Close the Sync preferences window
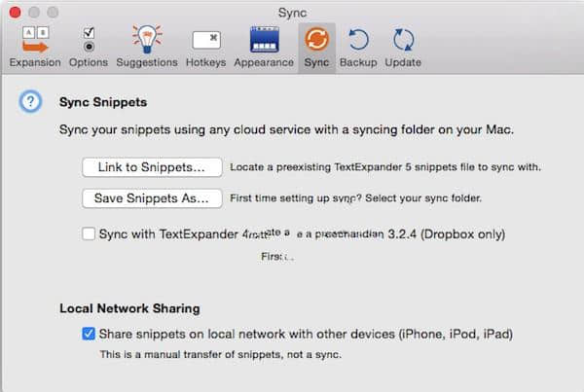The image size is (584, 392). (14, 12)
